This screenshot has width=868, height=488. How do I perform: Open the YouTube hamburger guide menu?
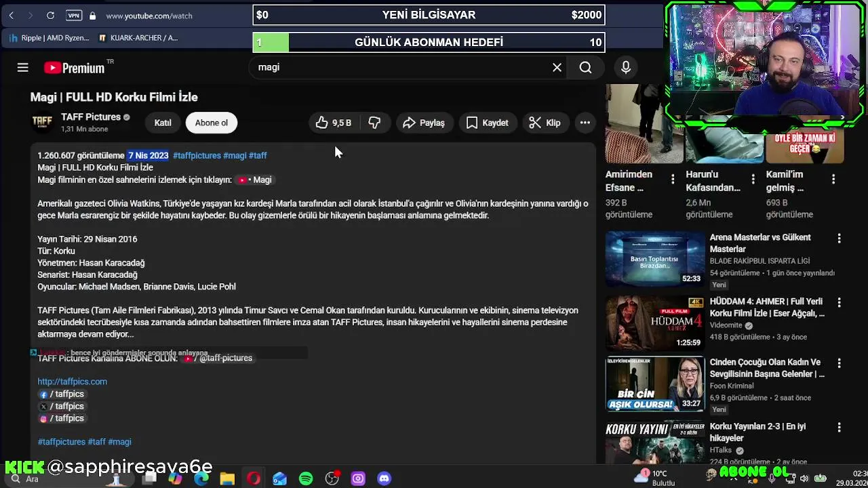tap(22, 67)
